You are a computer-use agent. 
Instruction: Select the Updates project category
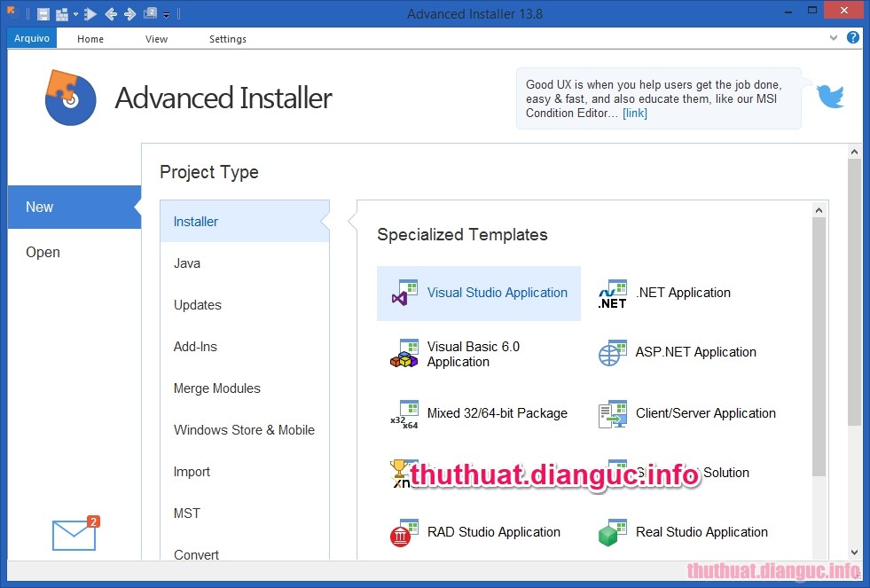click(244, 304)
